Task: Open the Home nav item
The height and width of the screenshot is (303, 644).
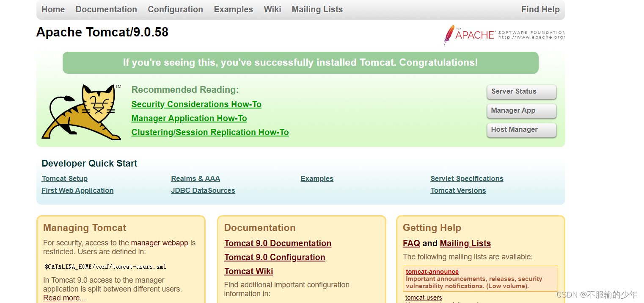Action: click(53, 9)
